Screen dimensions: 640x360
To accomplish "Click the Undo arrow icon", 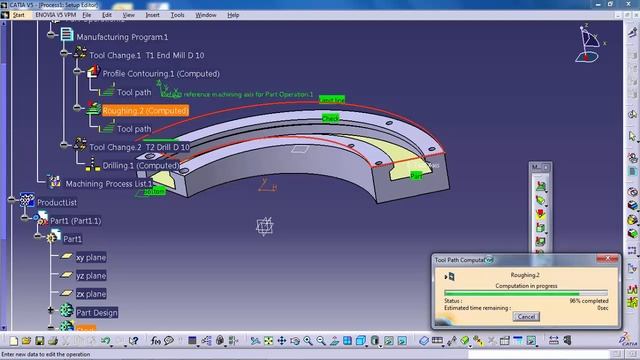I will pyautogui.click(x=106, y=340).
